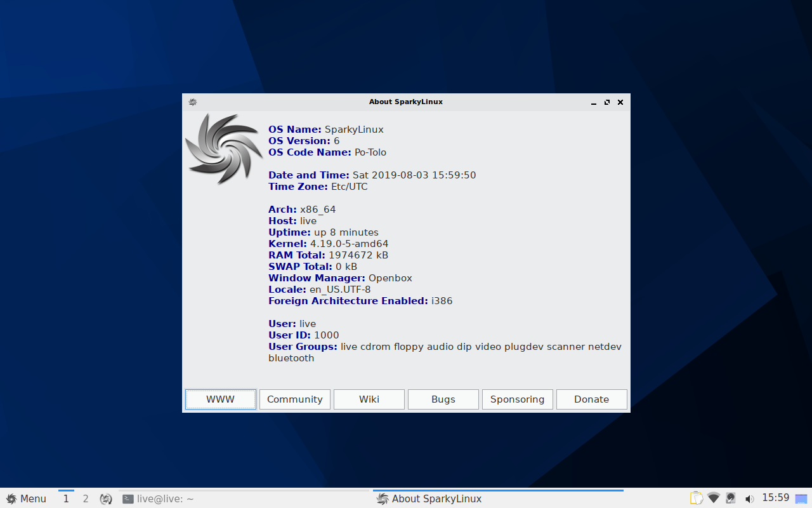Open the network wifi tray icon
This screenshot has width=812, height=508.
714,498
